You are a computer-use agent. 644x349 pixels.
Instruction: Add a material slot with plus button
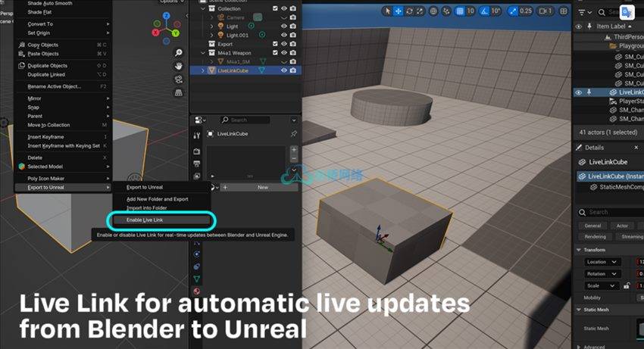pyautogui.click(x=294, y=149)
